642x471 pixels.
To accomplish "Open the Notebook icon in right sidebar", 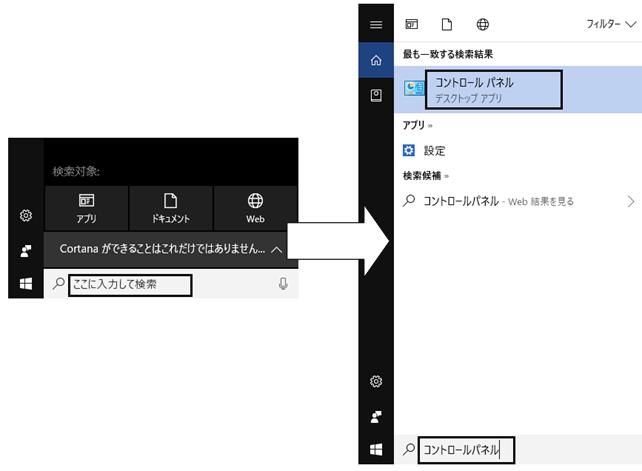I will (376, 95).
